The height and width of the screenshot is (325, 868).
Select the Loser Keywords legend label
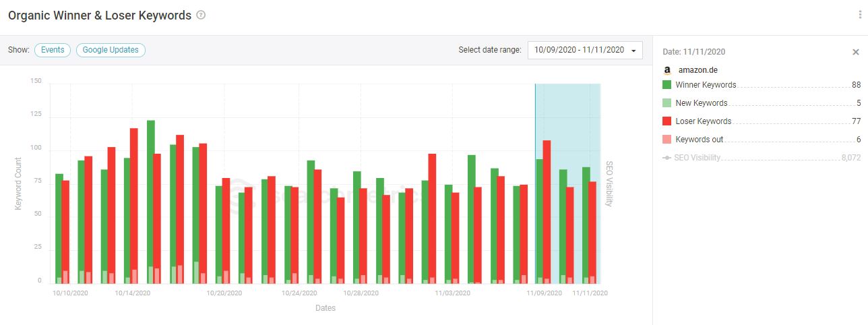703,121
